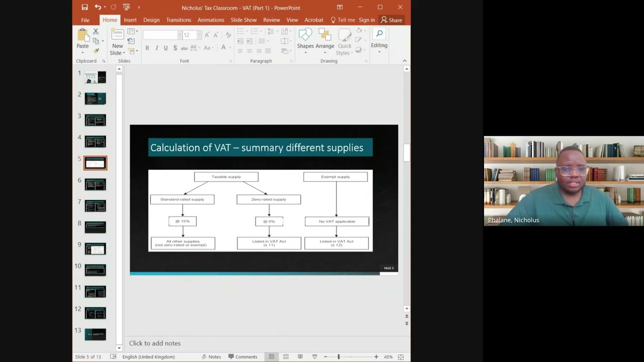Select slide 7 thumbnail

pos(95,206)
